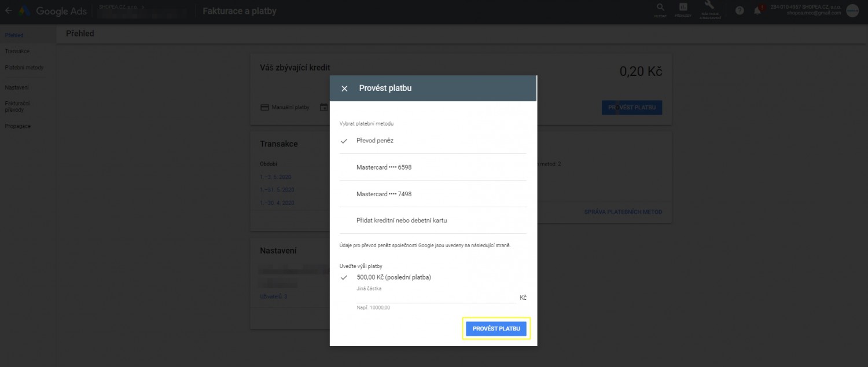Click the Fakturace a platby header title
Screen dimensions: 868x367
(240, 11)
